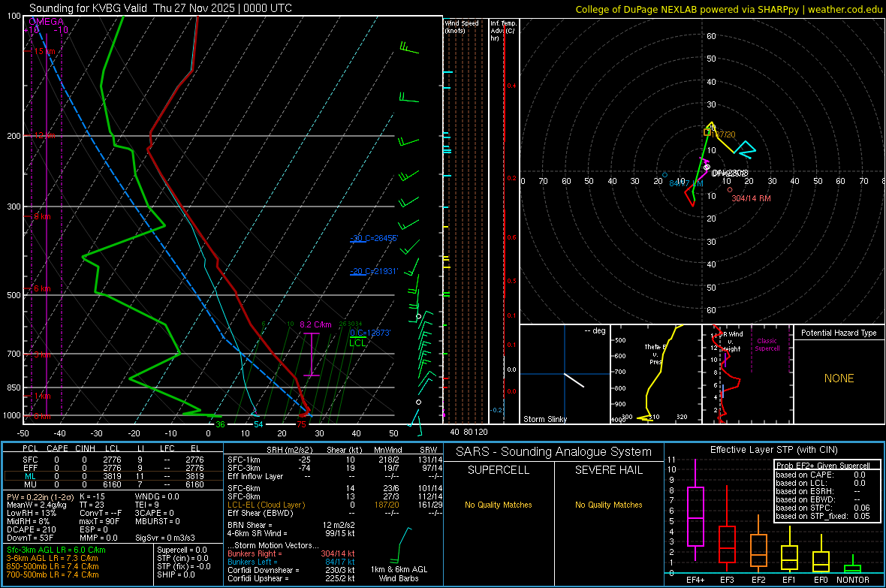Click the 'based on STPC: 0.06' line
Image resolution: width=886 pixels, height=588 pixels.
tap(823, 508)
